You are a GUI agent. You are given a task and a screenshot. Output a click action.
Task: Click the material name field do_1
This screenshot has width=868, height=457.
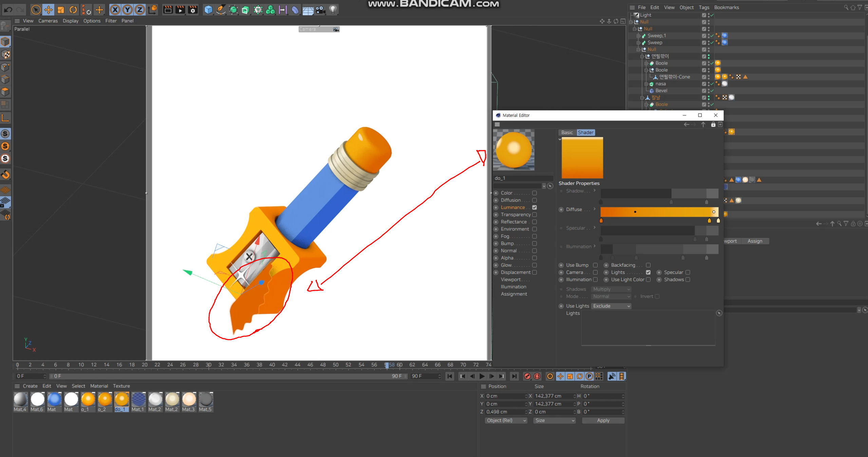tap(523, 178)
